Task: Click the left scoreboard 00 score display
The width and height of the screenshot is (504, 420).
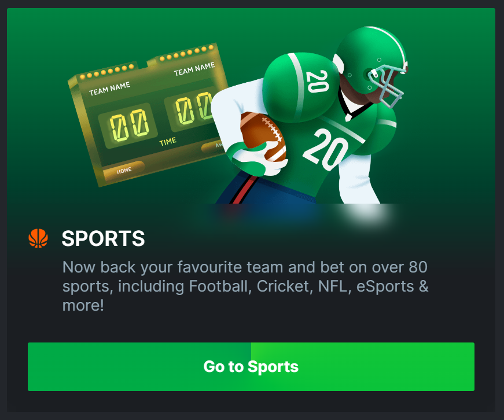Action: tap(129, 126)
